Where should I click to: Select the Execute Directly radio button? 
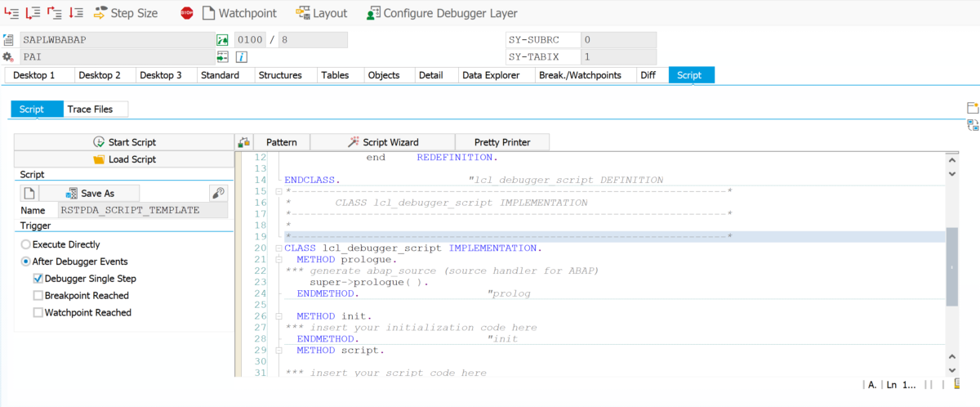click(x=26, y=244)
